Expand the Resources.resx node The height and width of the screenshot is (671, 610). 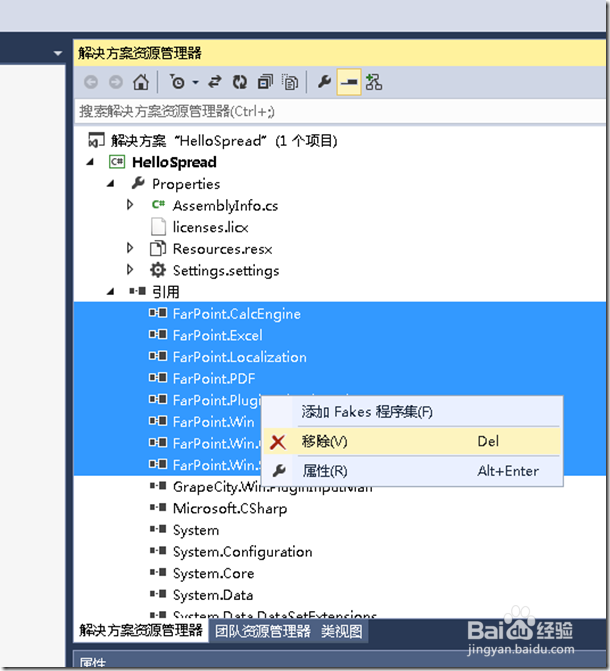pos(131,248)
